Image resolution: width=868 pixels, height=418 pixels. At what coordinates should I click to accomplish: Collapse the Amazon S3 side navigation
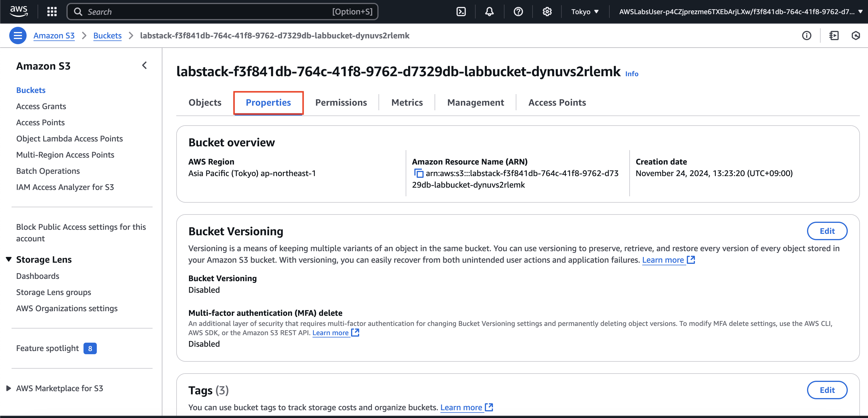tap(144, 65)
